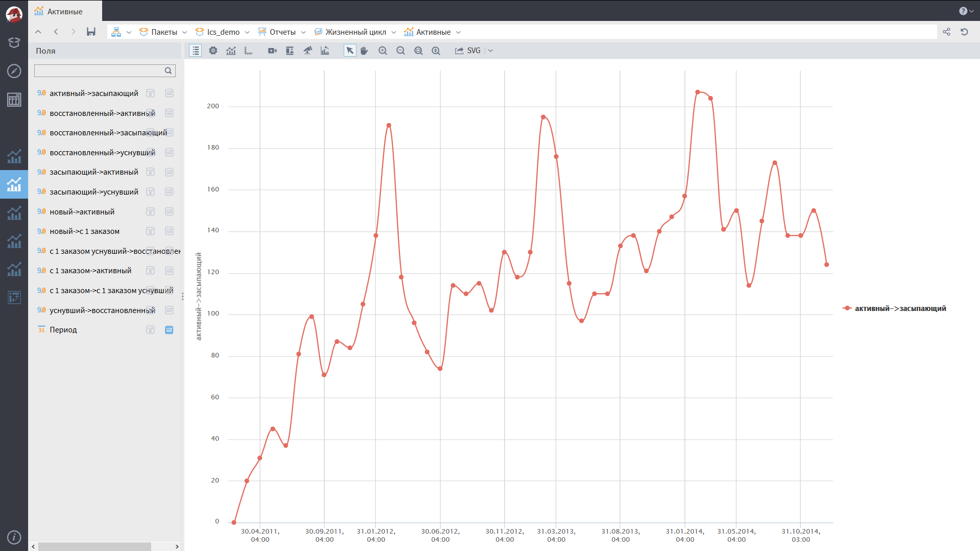Expand lcs_demo breadcrumb chevron

(x=247, y=32)
